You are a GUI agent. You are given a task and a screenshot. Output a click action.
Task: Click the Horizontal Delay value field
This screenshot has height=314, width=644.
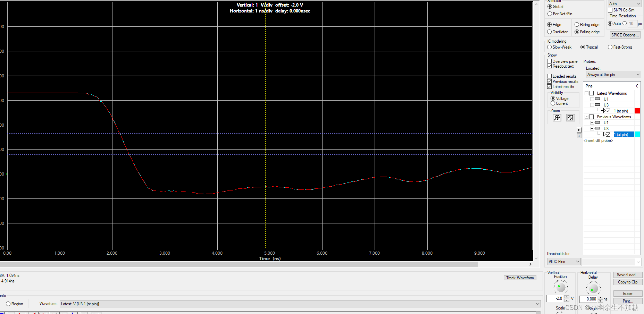(x=588, y=299)
